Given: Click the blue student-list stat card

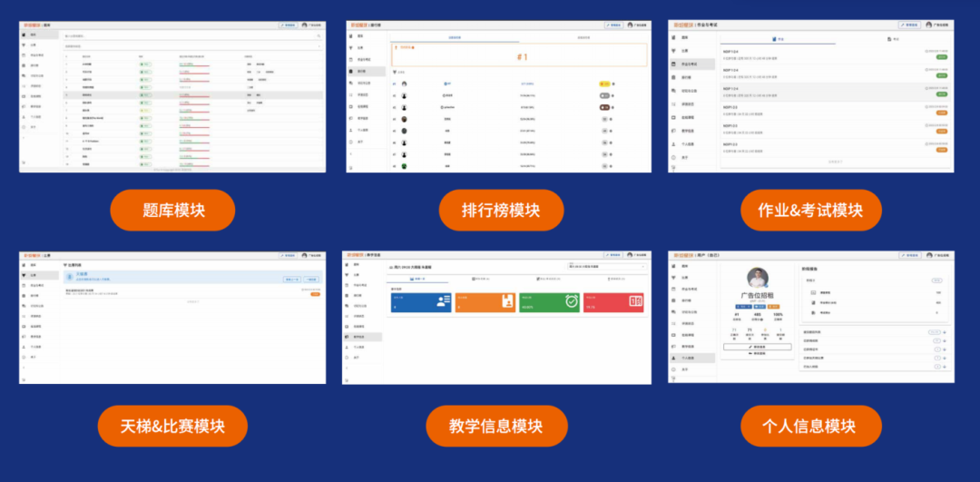Looking at the screenshot, I should (x=421, y=303).
